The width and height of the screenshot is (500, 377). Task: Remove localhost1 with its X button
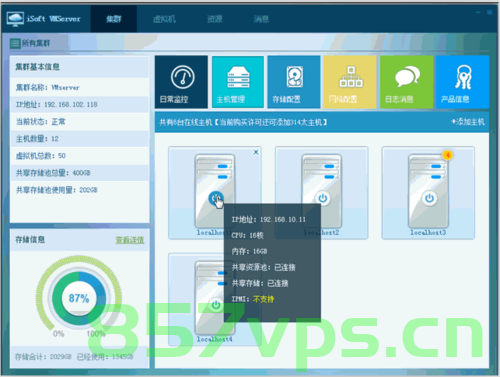(256, 152)
